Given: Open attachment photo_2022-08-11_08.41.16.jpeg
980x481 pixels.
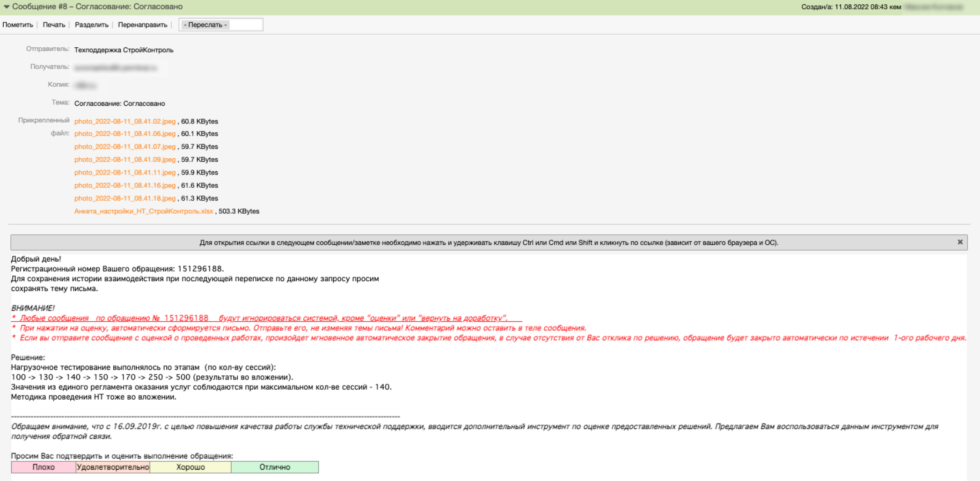Looking at the screenshot, I should (x=124, y=186).
